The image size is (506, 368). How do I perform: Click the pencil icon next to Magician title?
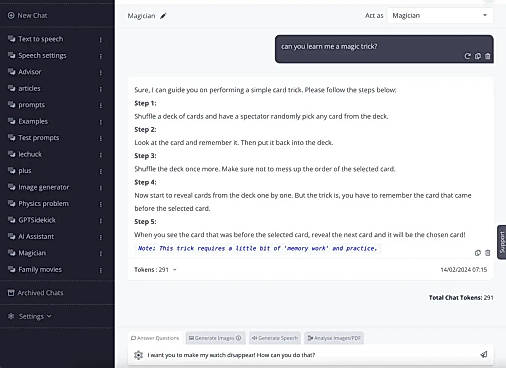pyautogui.click(x=163, y=16)
